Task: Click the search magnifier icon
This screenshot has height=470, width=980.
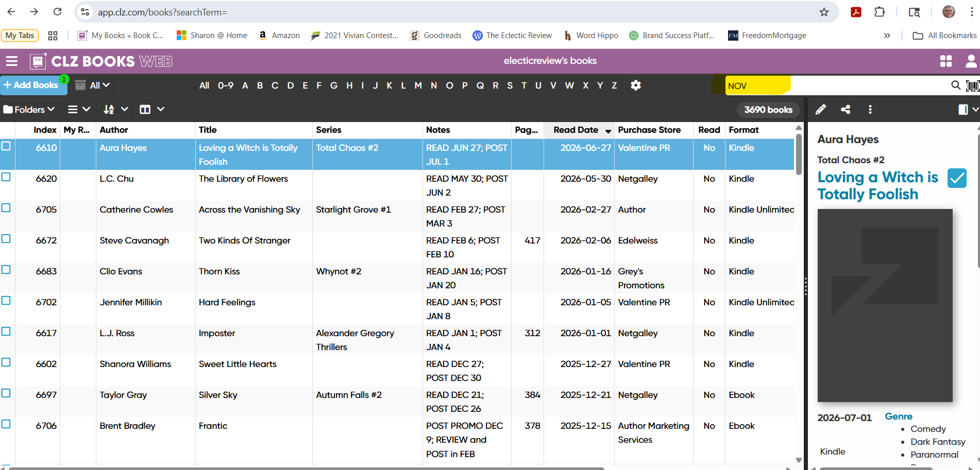Action: 955,85
